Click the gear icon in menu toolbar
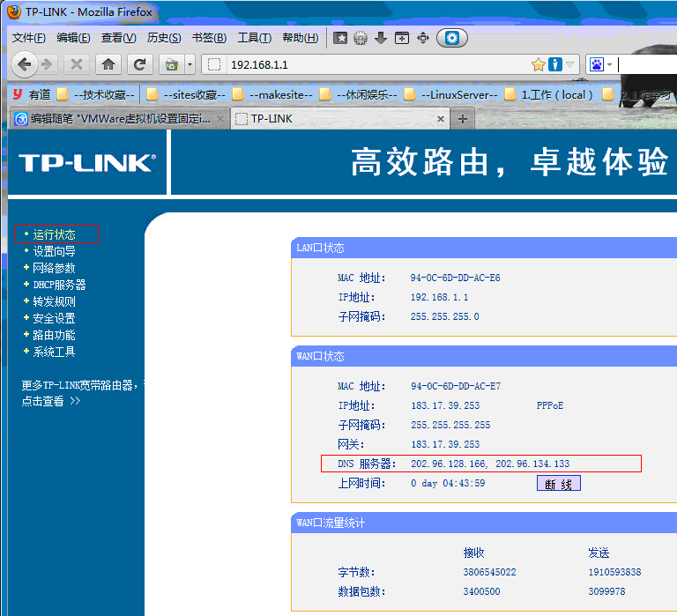677x616 pixels. coord(361,39)
